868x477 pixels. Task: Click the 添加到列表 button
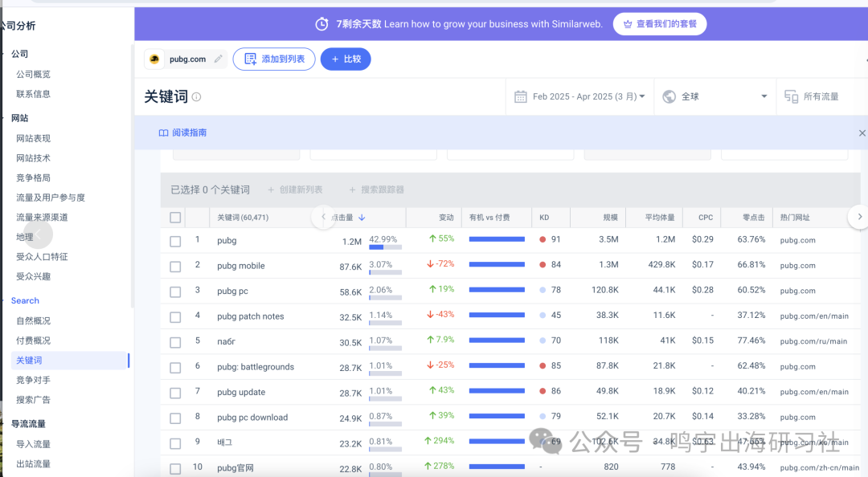coord(274,59)
